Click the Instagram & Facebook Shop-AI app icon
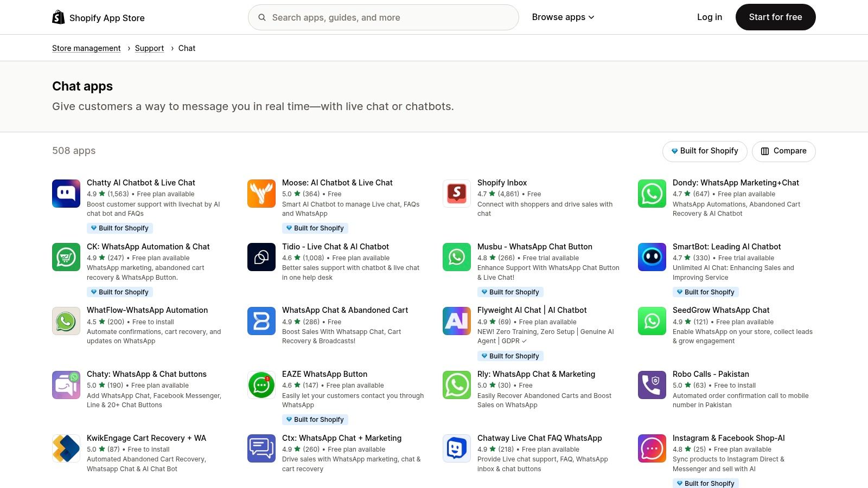The height and width of the screenshot is (488, 868). click(x=652, y=448)
